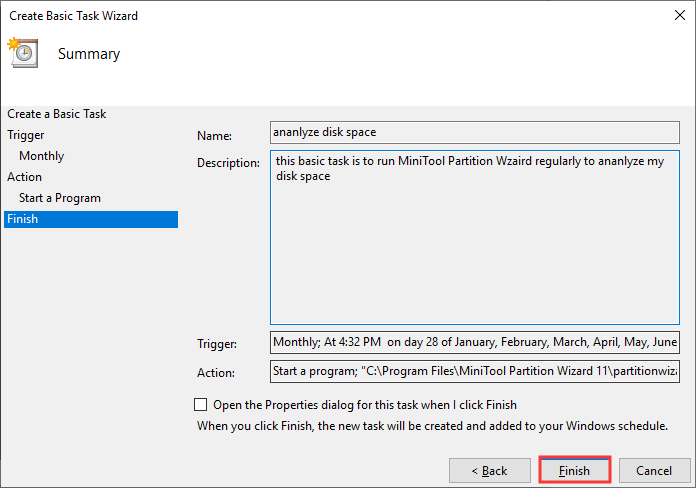This screenshot has width=696, height=488.
Task: Click the 'Trigger:' field label
Action: 217,344
